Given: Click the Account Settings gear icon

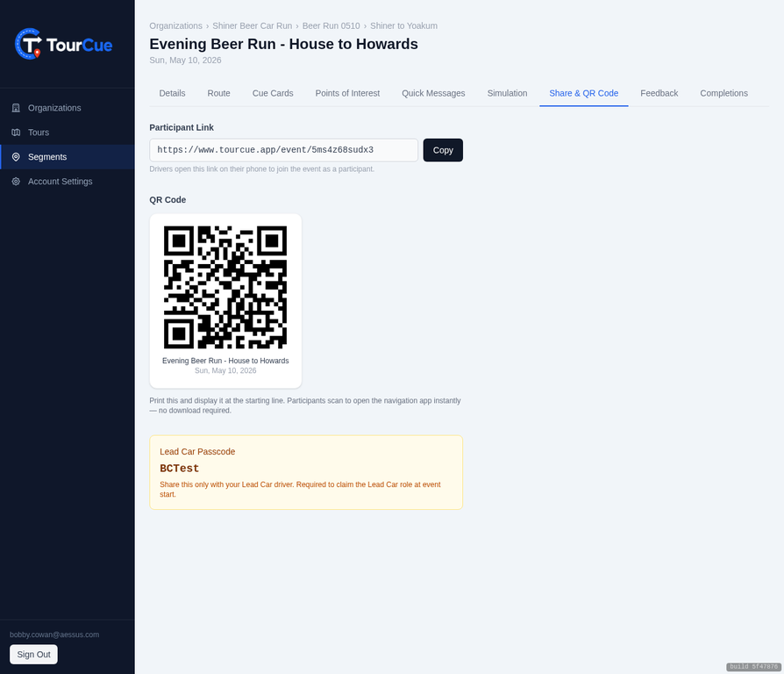Looking at the screenshot, I should (16, 181).
